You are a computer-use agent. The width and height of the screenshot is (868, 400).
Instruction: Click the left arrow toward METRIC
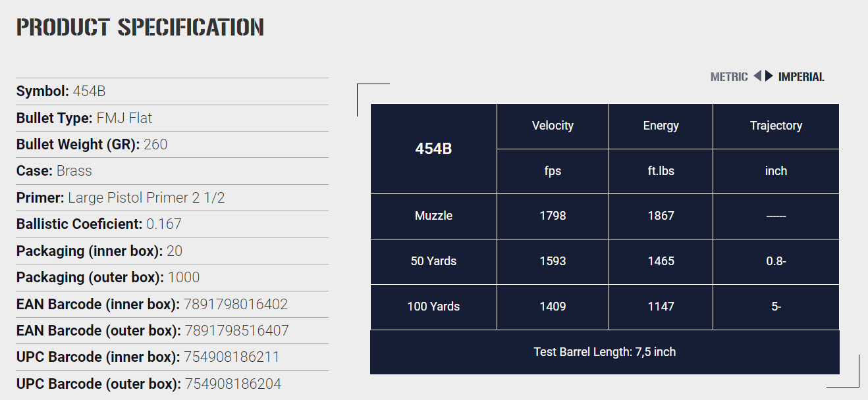pos(757,76)
